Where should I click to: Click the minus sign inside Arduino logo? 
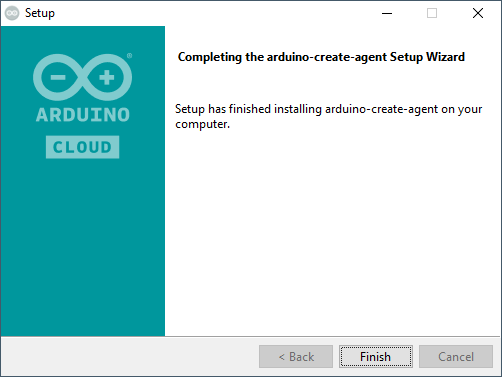pyautogui.click(x=58, y=77)
